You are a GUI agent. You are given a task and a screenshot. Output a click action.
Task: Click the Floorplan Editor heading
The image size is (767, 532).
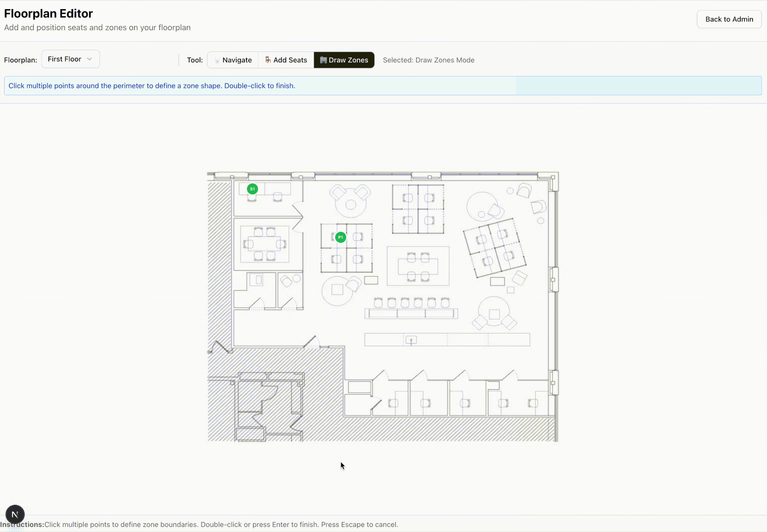tap(48, 14)
